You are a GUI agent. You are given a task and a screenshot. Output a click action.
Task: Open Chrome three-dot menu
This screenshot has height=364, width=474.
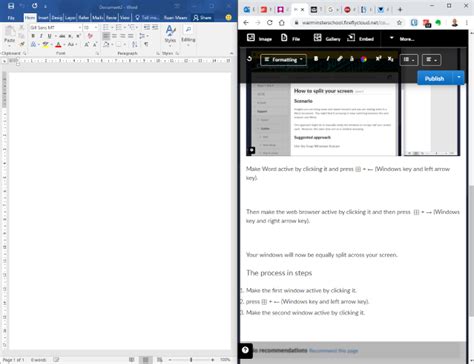tap(467, 23)
